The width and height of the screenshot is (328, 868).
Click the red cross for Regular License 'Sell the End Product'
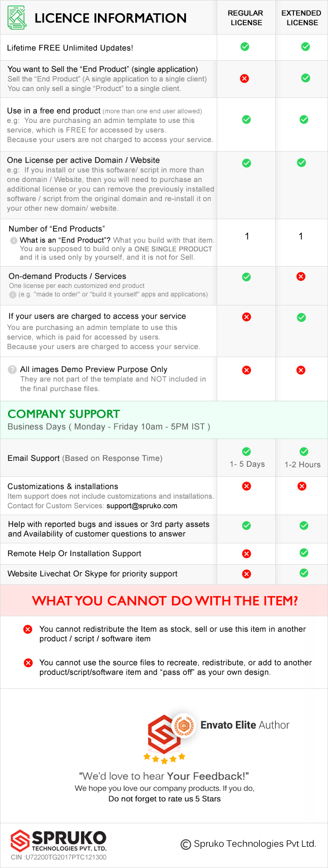tap(244, 79)
